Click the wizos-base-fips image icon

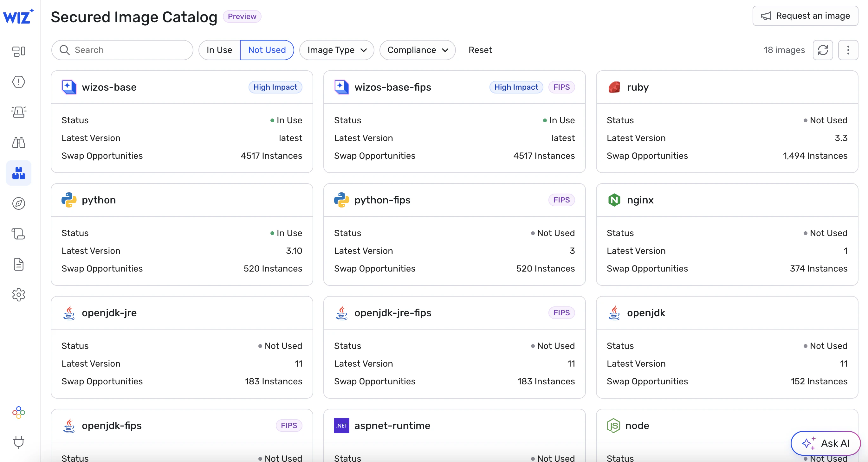point(341,87)
